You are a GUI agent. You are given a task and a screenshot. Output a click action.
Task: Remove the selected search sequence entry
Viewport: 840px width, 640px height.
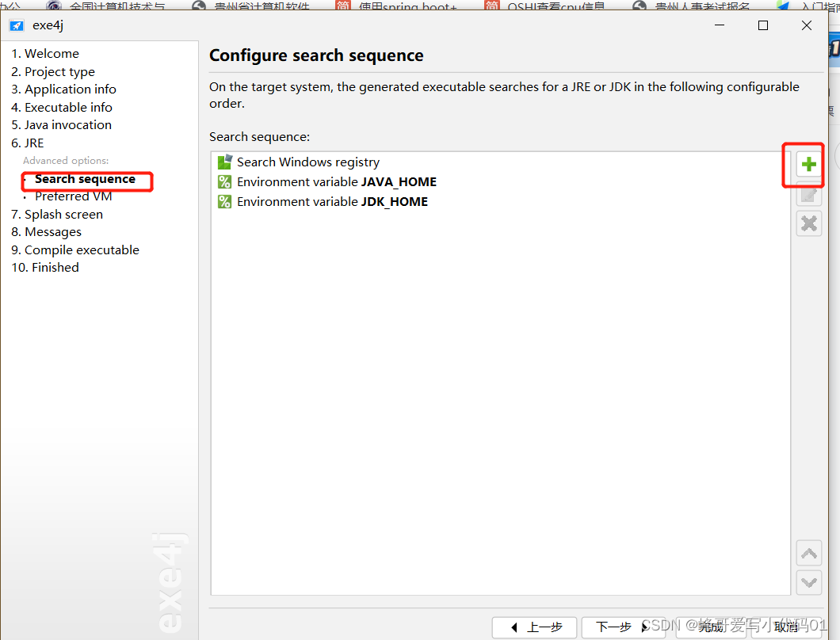808,223
